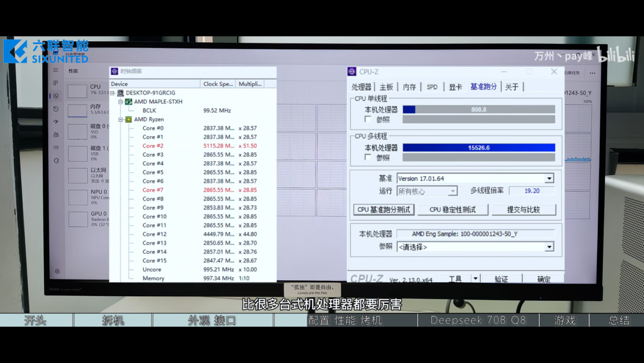Click the Task Manager more options ellipsis
This screenshot has height=363, width=644.
(x=592, y=73)
